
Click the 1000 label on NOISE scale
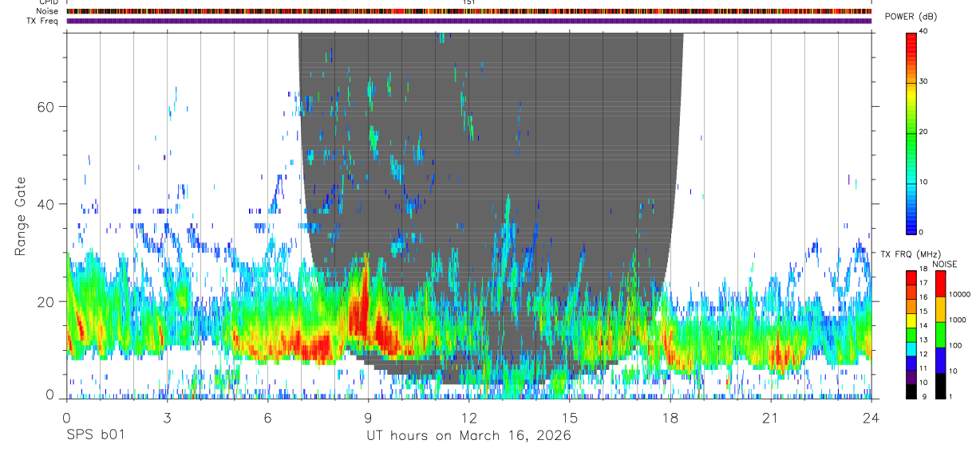[x=958, y=320]
